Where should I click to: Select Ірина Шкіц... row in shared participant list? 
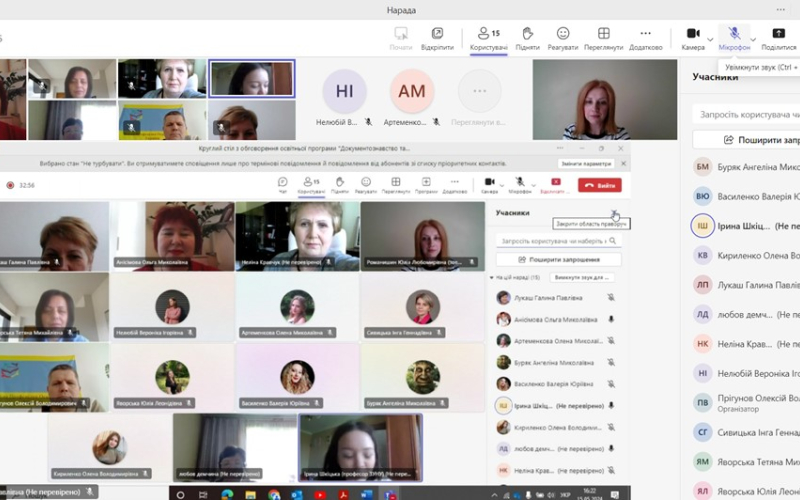(x=557, y=406)
